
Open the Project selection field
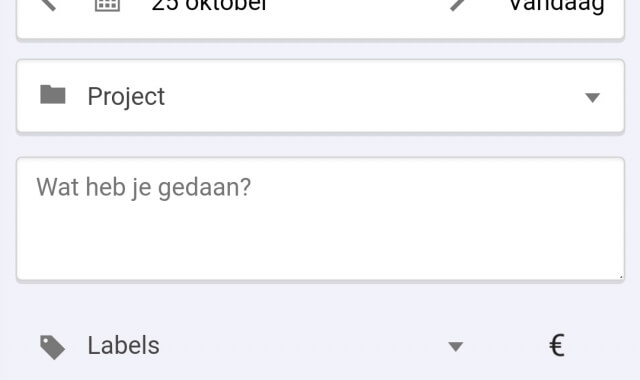pyautogui.click(x=320, y=96)
